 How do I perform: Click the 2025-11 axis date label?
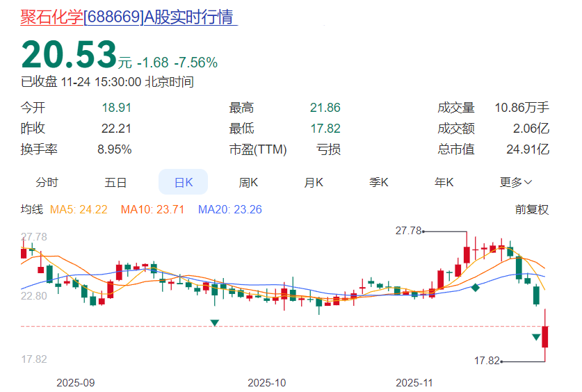pos(414,383)
